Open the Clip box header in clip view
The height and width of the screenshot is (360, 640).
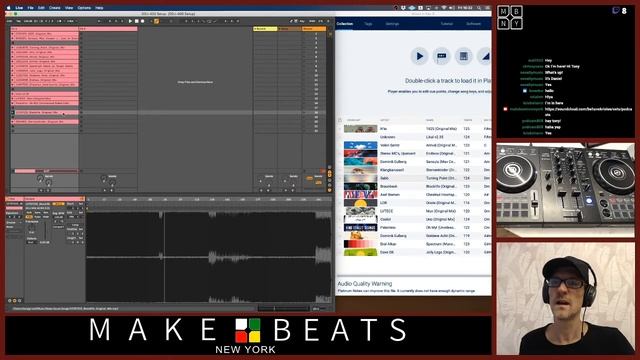coord(14,199)
